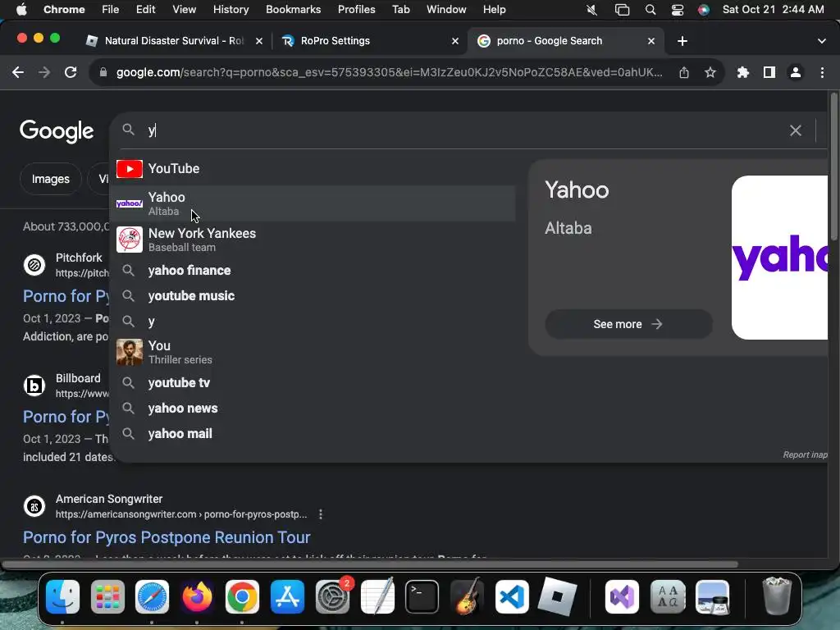Open App Store from the Dock
Image resolution: width=840 pixels, height=630 pixels.
287,597
